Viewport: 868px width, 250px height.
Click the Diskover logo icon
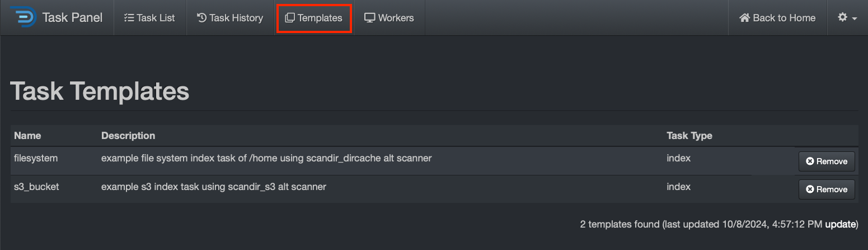23,17
